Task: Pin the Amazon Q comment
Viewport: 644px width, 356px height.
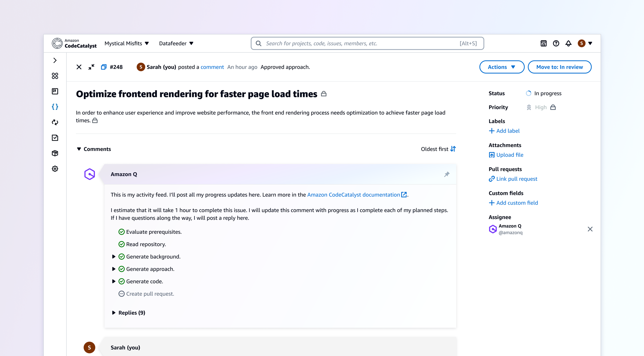Action: coord(447,174)
